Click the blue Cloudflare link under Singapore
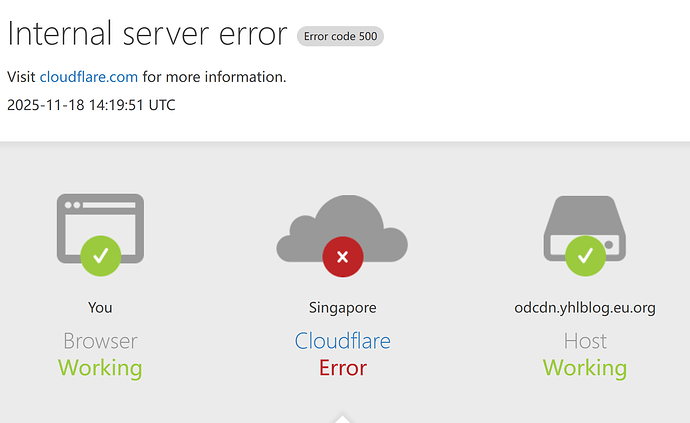Screen dimensions: 690x423 tap(342, 341)
